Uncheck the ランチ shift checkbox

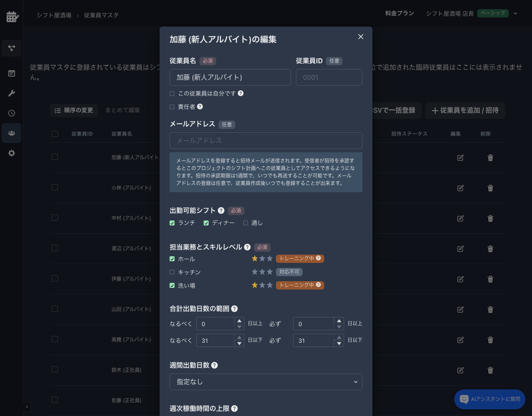172,223
